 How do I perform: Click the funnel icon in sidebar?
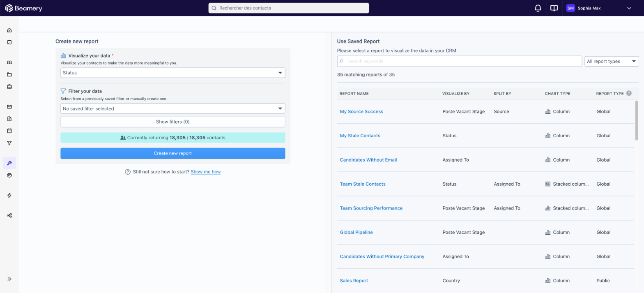9,143
